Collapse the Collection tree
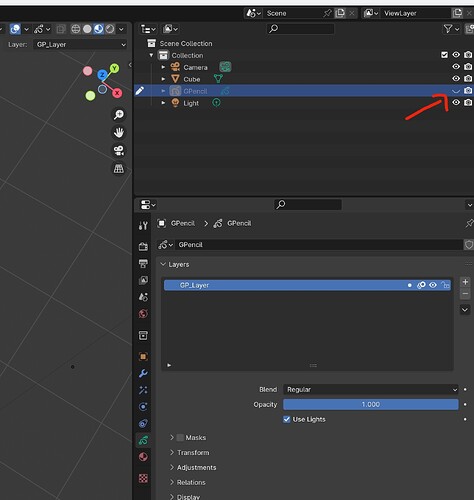The width and height of the screenshot is (474, 500). pos(151,55)
